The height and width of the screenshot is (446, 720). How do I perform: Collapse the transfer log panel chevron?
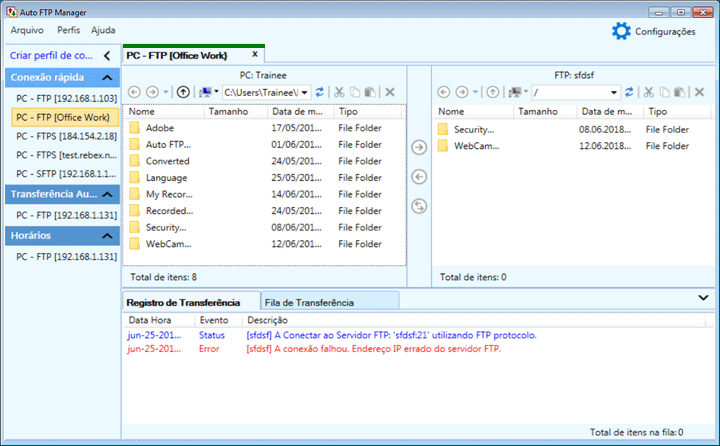(x=703, y=298)
